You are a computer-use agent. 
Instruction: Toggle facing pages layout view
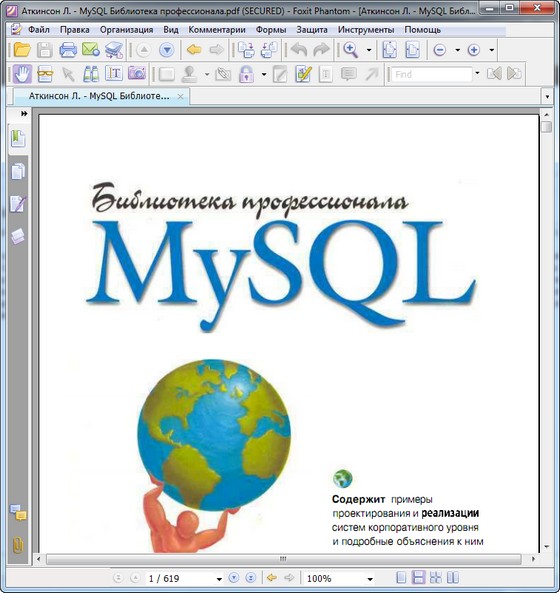click(453, 577)
